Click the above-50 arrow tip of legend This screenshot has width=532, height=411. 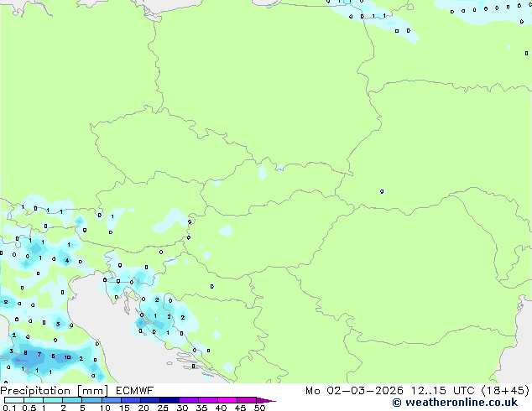click(266, 400)
